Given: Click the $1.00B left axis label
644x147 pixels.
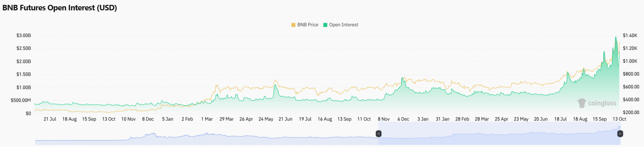Looking at the screenshot, I should click(x=24, y=88).
